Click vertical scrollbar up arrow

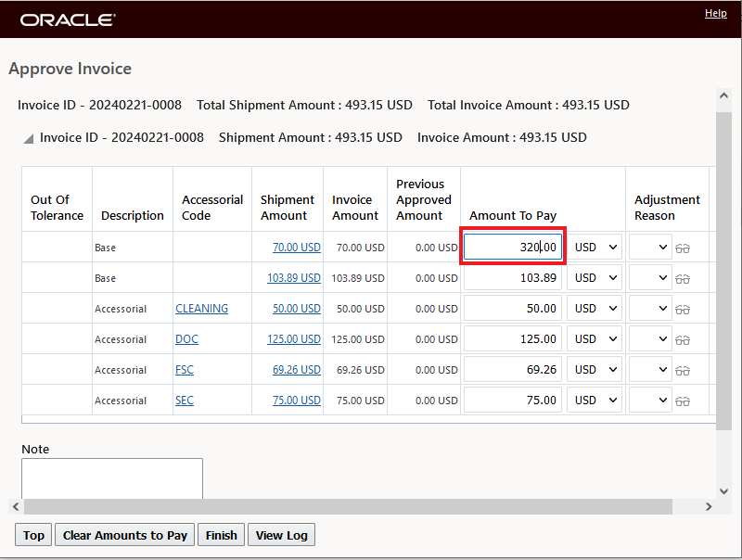point(723,95)
